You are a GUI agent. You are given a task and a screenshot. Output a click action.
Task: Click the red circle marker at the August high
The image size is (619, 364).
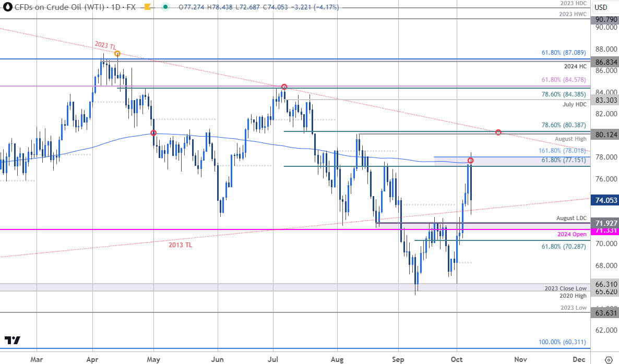pyautogui.click(x=498, y=132)
